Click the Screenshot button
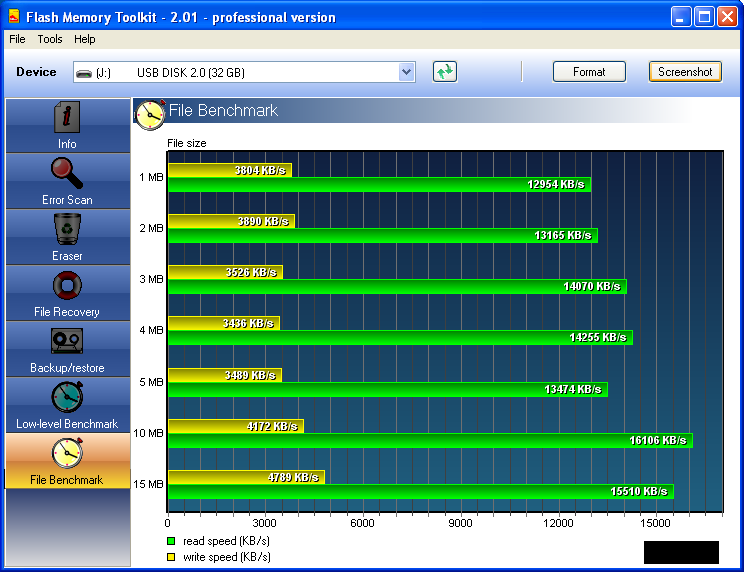The width and height of the screenshot is (744, 572). point(685,72)
